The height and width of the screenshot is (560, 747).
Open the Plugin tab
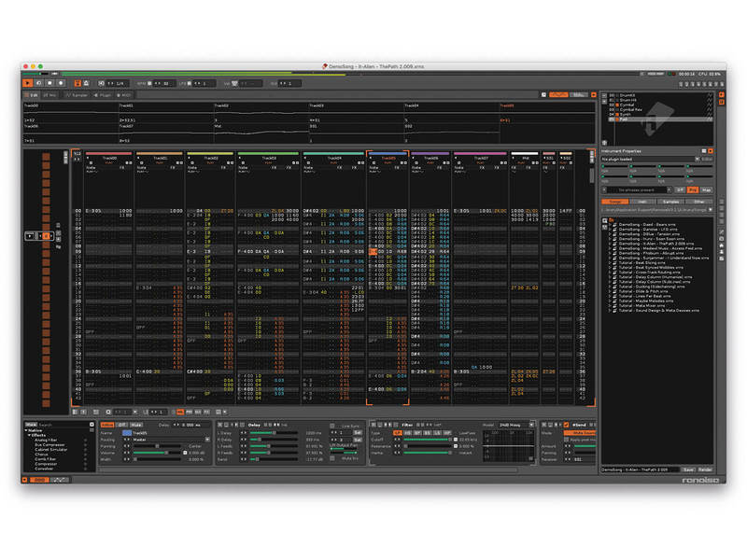click(x=103, y=95)
